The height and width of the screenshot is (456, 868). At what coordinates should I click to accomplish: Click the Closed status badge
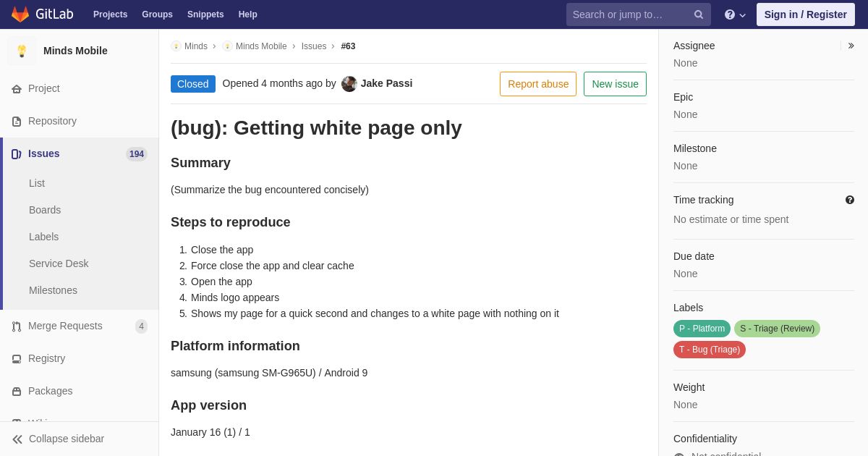pyautogui.click(x=193, y=84)
